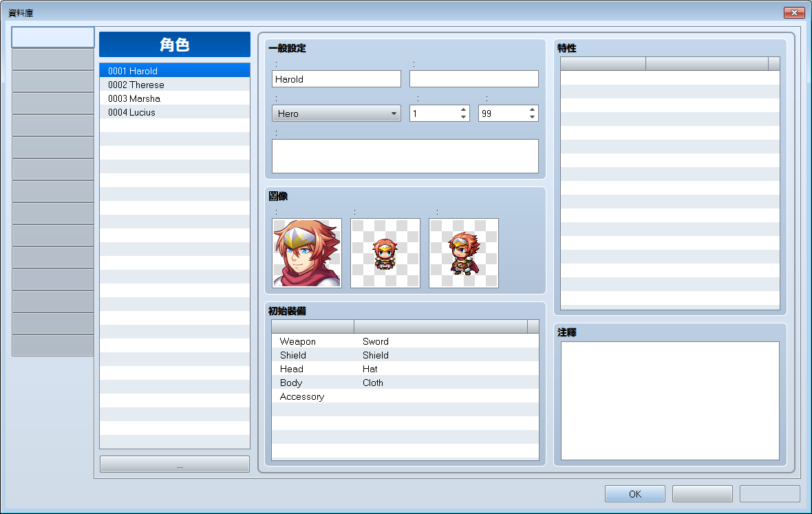Increase the value 1 with its up arrow

click(464, 109)
